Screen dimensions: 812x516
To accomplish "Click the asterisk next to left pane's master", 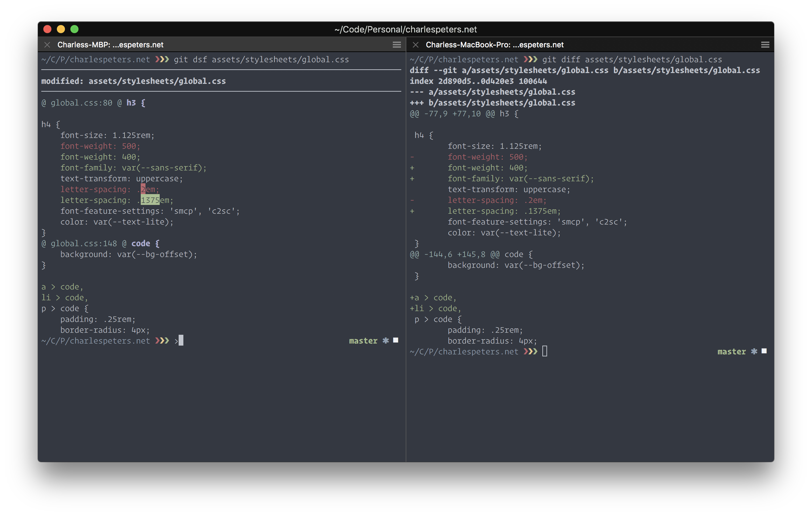I will [x=385, y=341].
